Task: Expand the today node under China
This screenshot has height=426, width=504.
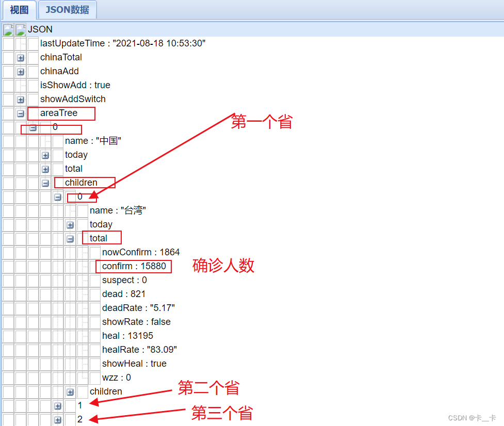Action: pyautogui.click(x=45, y=155)
